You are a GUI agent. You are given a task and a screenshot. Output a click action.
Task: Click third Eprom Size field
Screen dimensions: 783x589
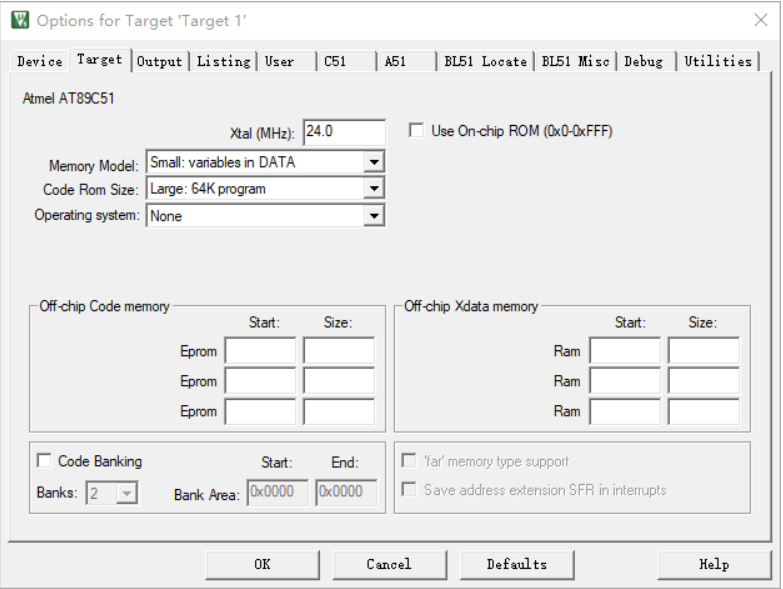point(339,412)
